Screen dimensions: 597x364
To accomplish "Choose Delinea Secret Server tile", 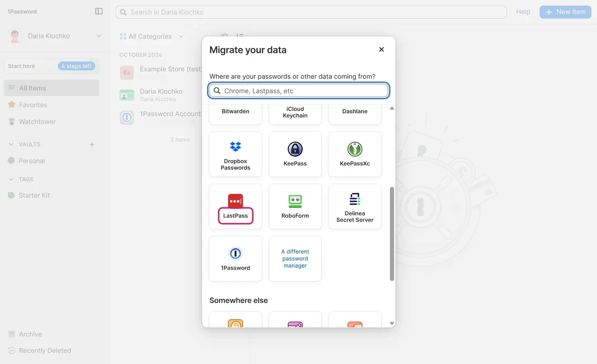I will pyautogui.click(x=355, y=206).
